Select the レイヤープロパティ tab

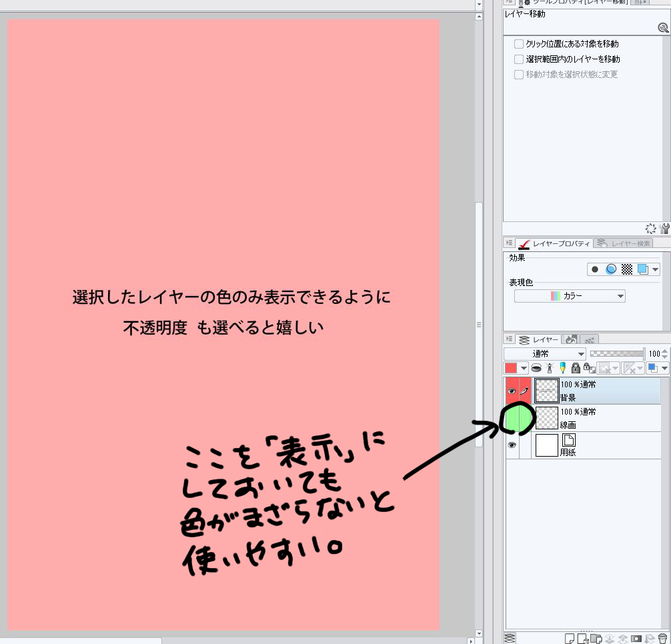[x=554, y=243]
